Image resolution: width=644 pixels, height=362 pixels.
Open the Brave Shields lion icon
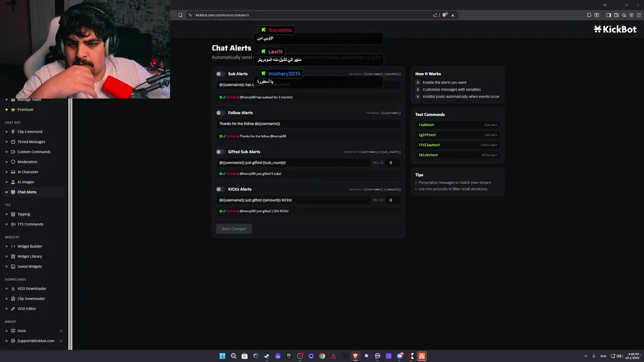coord(444,15)
